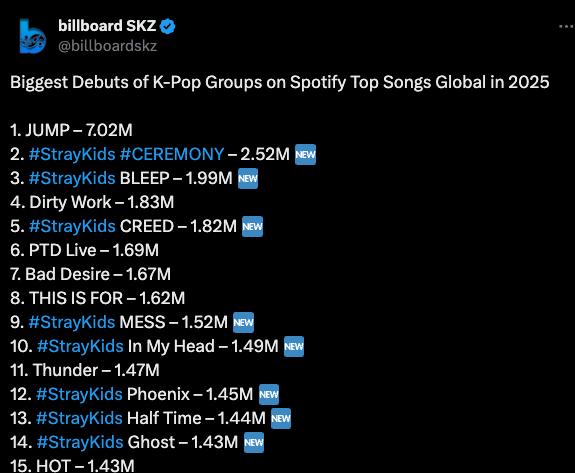
Task: Click NEW emoji icon after MESS 1.52M
Action: coord(243,323)
